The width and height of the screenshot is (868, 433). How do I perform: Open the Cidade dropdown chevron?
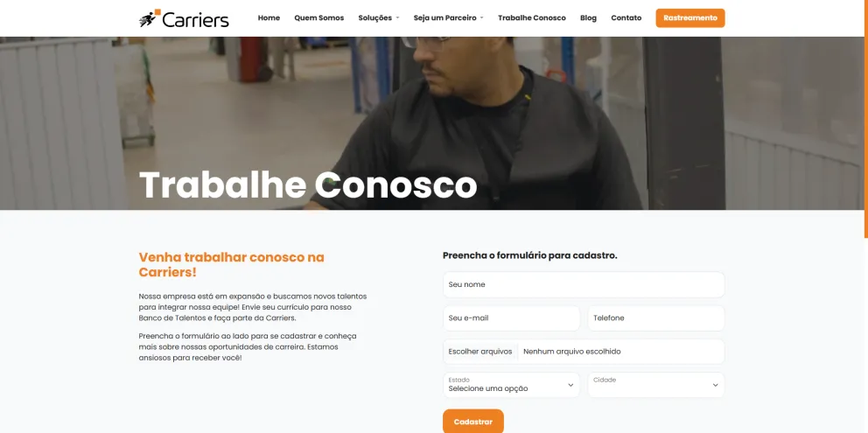coord(715,385)
